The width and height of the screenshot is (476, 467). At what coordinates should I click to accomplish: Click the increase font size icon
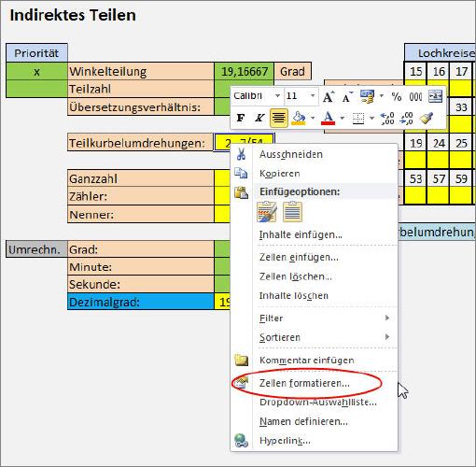click(329, 96)
